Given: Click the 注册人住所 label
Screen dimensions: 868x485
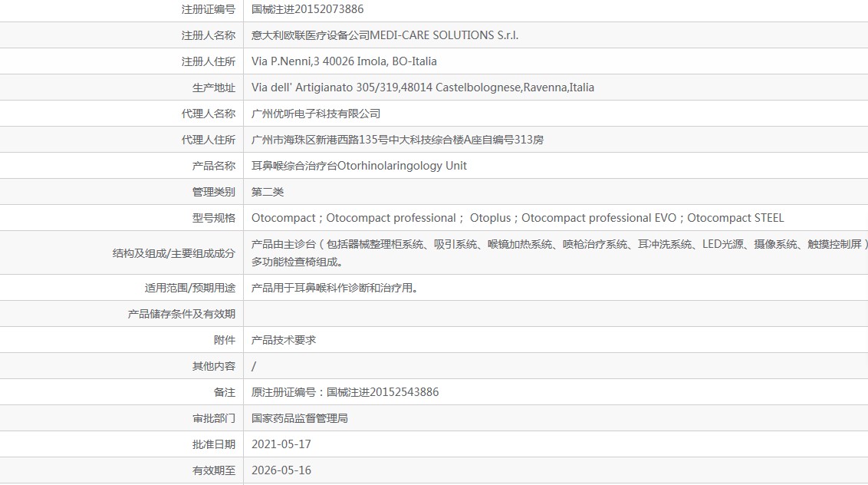Looking at the screenshot, I should 208,61.
